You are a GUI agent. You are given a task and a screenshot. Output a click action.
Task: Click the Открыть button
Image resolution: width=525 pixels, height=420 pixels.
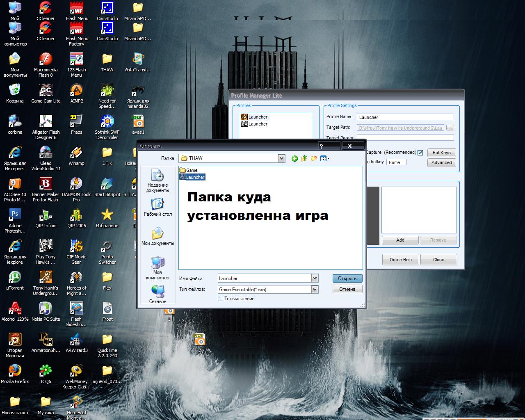click(x=347, y=278)
